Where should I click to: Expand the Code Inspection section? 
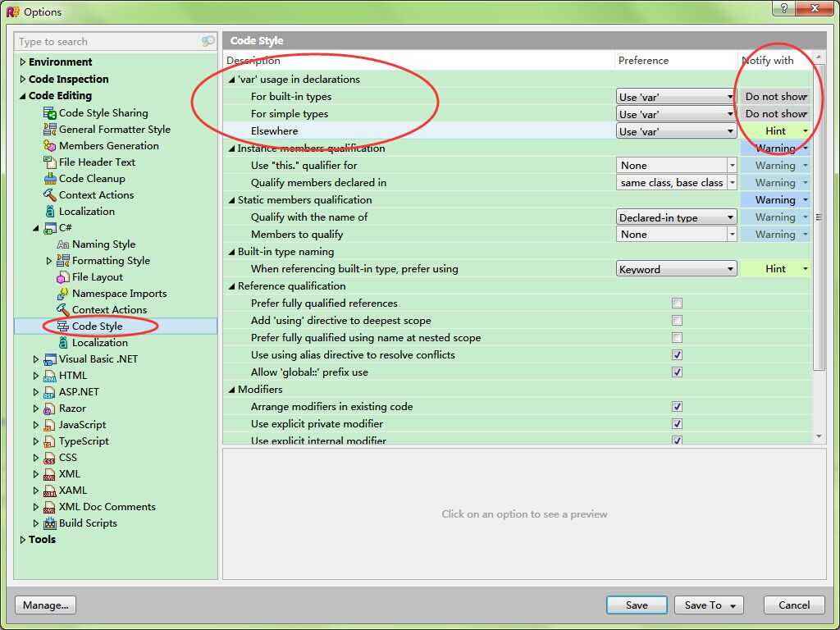click(x=22, y=80)
